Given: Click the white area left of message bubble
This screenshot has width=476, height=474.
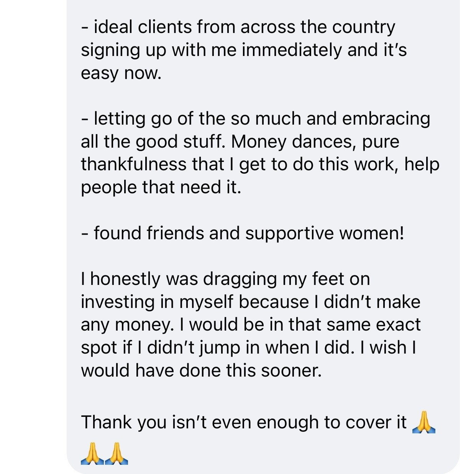Looking at the screenshot, I should tap(33, 230).
